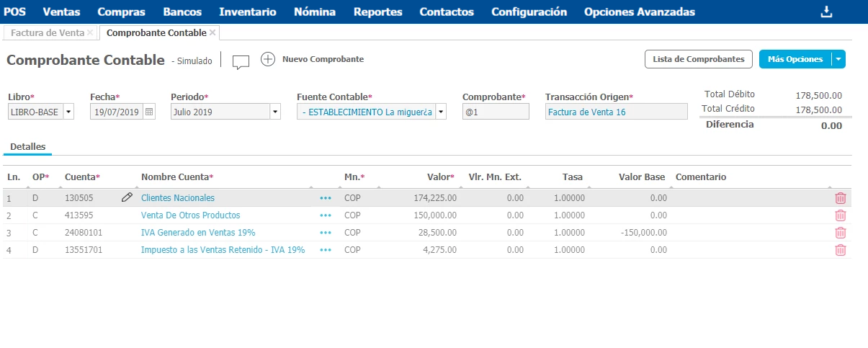Viewport: 868px width, 348px height.
Task: Open the comment speech bubble icon
Action: (x=241, y=61)
